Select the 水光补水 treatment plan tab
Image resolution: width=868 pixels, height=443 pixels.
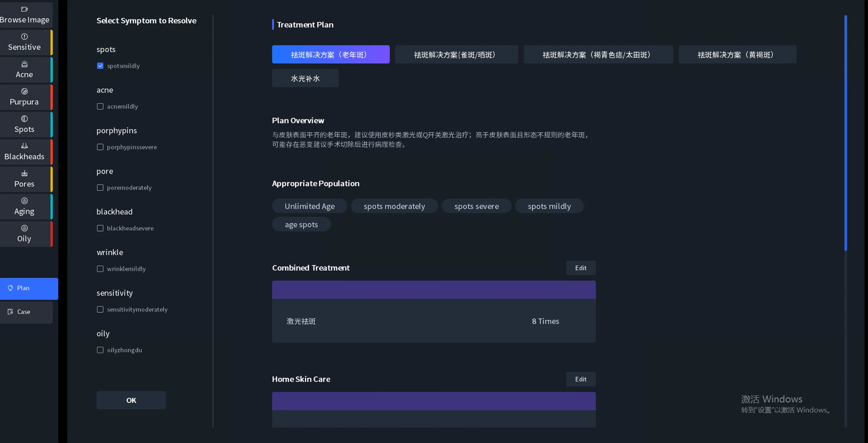coord(305,78)
